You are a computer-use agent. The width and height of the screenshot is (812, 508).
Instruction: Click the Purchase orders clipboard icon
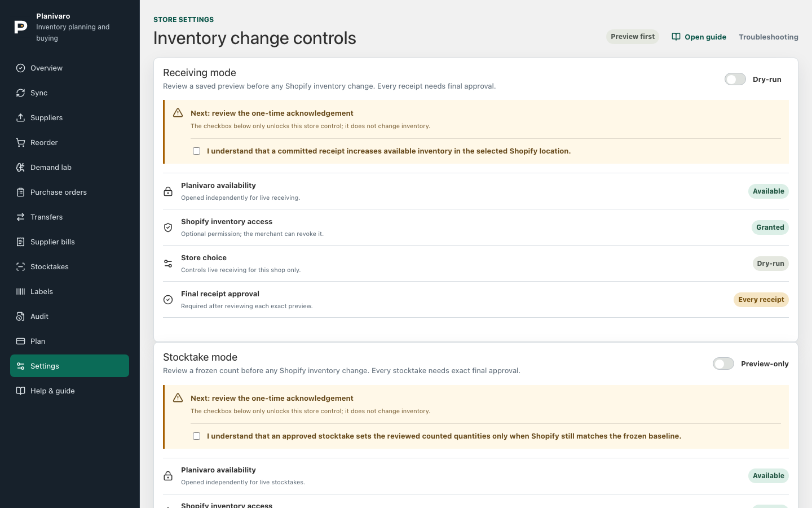[20, 192]
